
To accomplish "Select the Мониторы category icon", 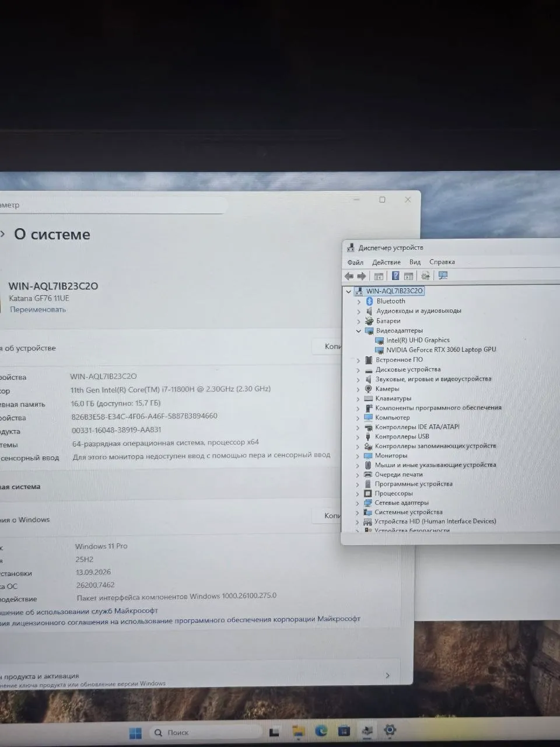I will click(368, 456).
